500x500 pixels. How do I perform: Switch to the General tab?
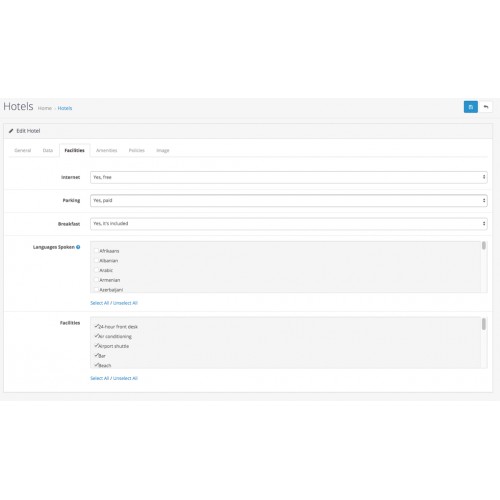[23, 150]
